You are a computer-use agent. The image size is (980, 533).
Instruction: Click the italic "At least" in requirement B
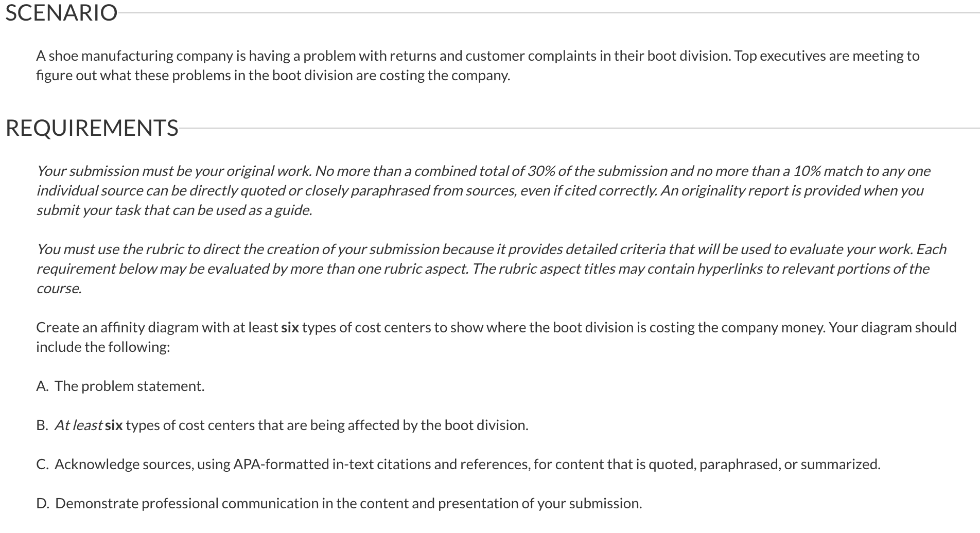[x=78, y=425]
